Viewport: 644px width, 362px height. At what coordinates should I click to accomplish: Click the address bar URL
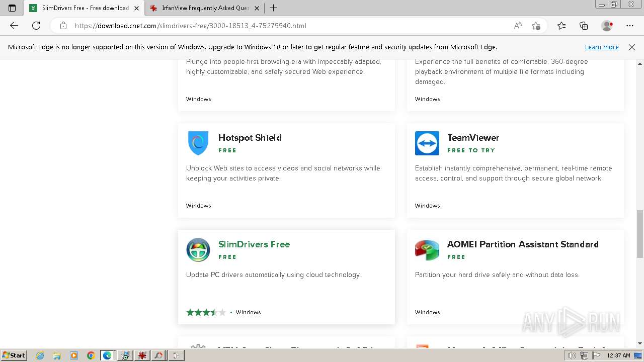pyautogui.click(x=191, y=26)
